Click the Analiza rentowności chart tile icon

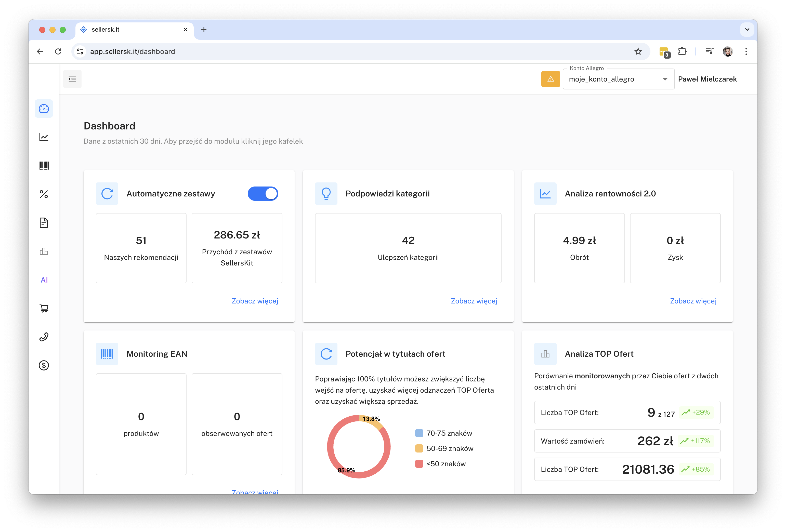click(545, 193)
